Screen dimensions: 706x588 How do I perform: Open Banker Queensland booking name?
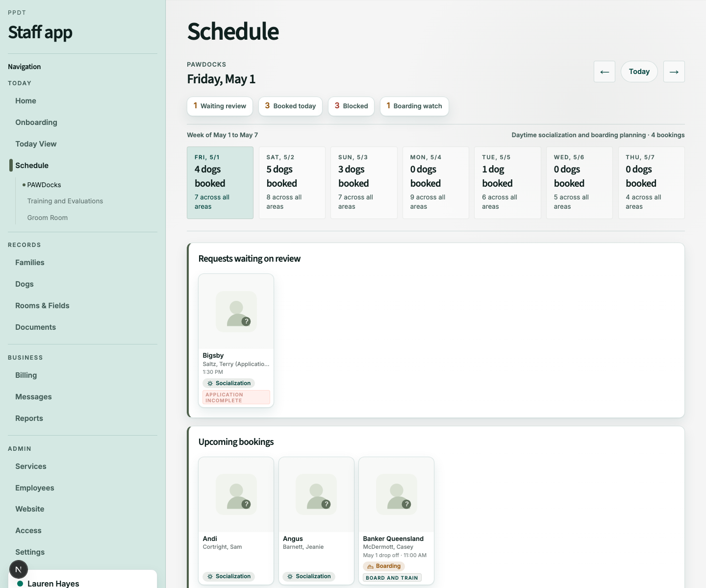point(393,539)
